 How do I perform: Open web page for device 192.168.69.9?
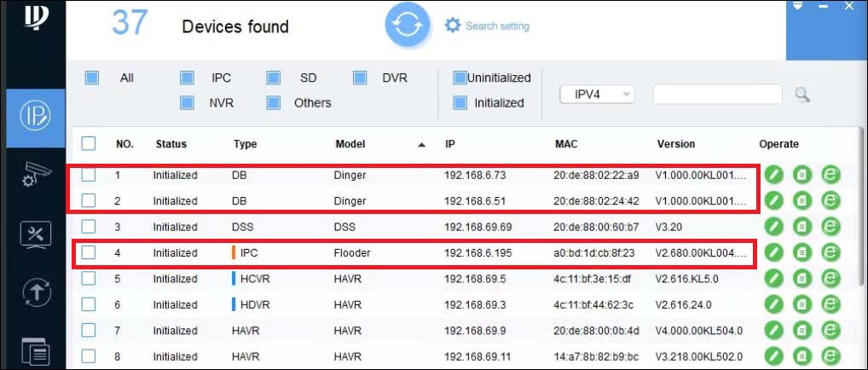click(x=830, y=331)
